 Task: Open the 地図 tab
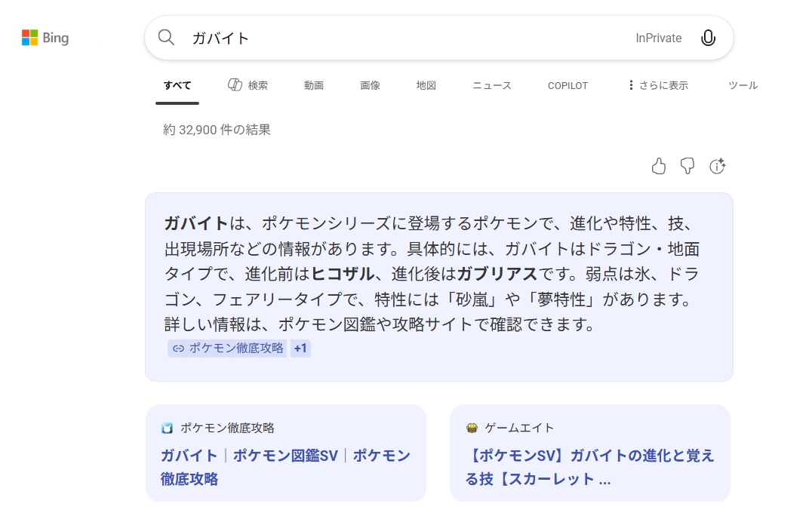426,85
